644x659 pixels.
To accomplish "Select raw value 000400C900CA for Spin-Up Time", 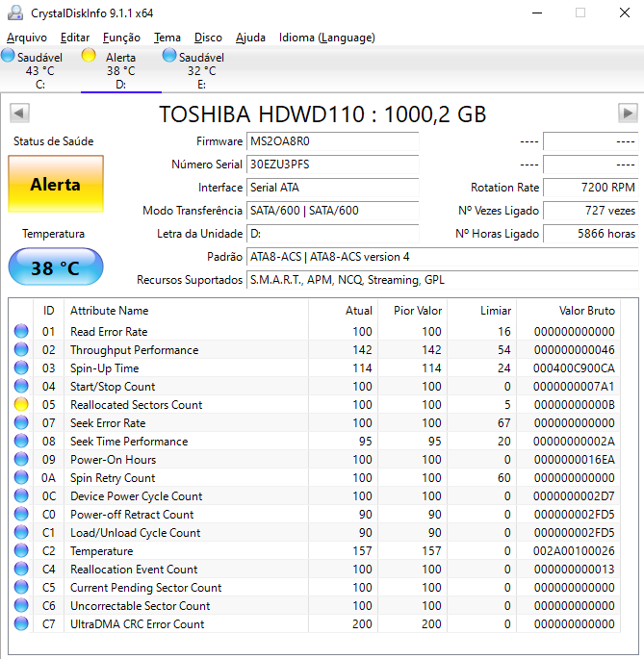I will (x=574, y=368).
